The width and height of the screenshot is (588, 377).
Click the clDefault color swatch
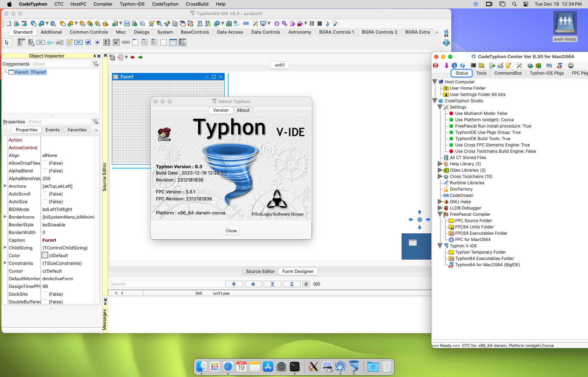pos(45,255)
